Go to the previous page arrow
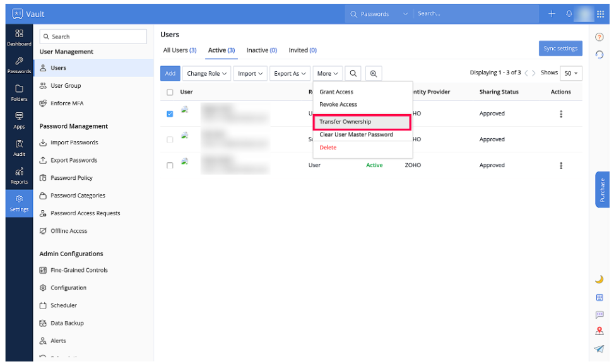This screenshot has width=614, height=364. click(x=526, y=73)
